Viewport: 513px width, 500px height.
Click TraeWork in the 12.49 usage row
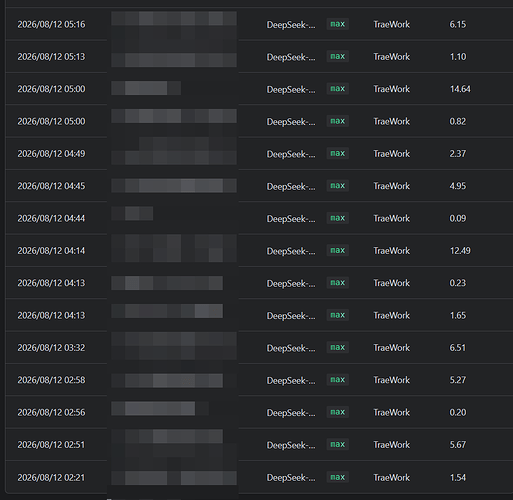[x=392, y=251]
